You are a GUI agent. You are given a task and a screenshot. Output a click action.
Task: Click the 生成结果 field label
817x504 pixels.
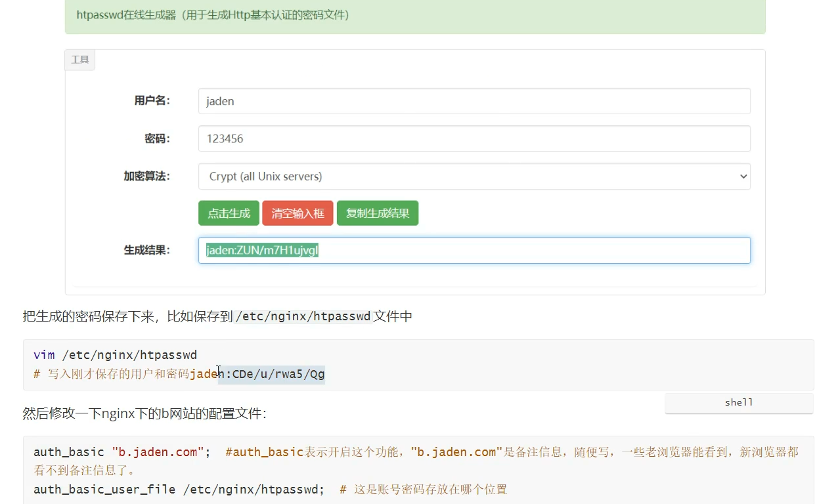[x=146, y=250]
